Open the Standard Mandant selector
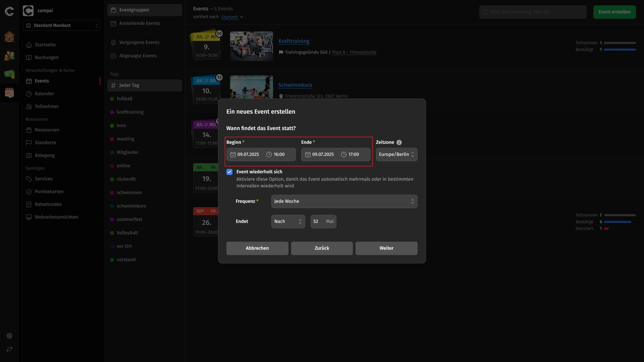Image resolution: width=644 pixels, height=362 pixels. point(62,25)
